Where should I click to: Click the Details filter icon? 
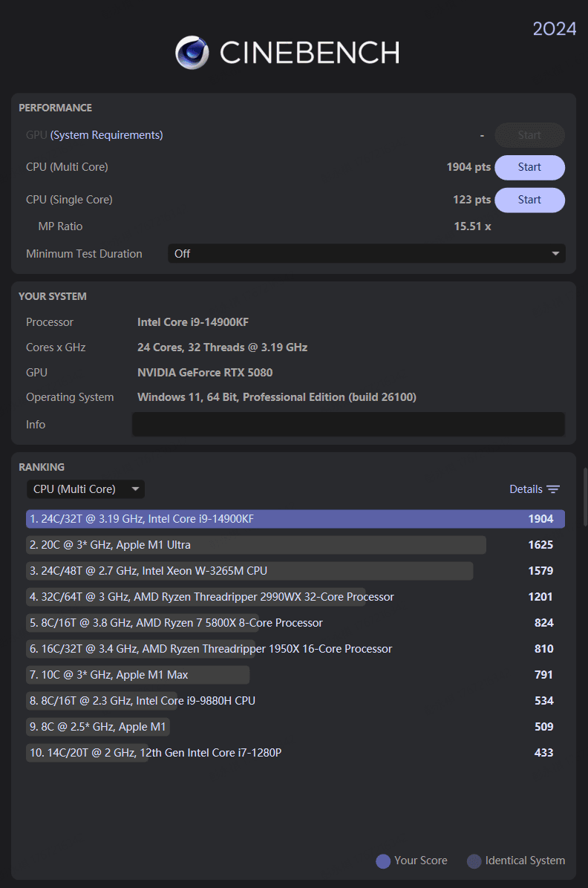553,489
